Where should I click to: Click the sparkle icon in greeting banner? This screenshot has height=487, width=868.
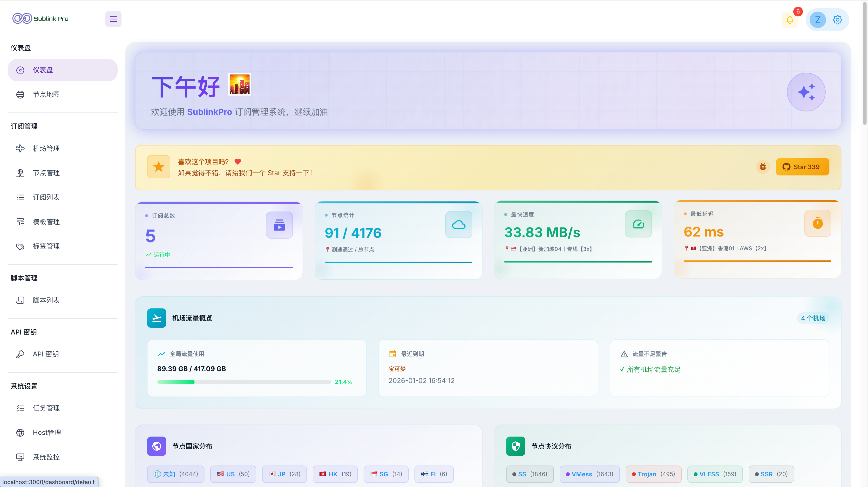[x=806, y=92]
